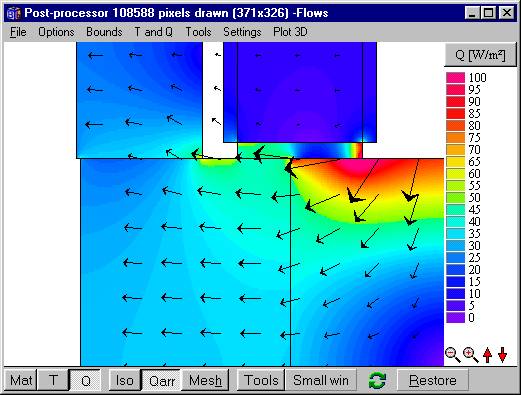The height and width of the screenshot is (395, 521).
Task: Toggle the Mesh display button
Action: tap(205, 380)
